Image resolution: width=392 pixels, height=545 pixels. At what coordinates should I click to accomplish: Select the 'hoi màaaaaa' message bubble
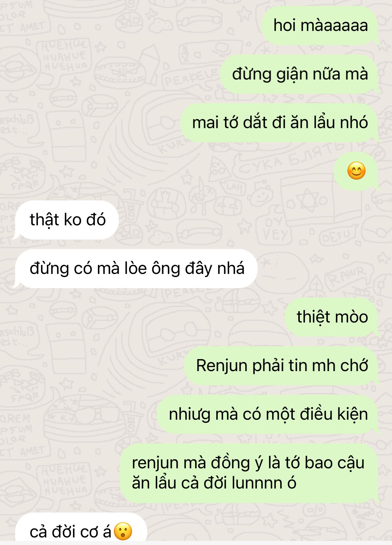click(x=320, y=25)
